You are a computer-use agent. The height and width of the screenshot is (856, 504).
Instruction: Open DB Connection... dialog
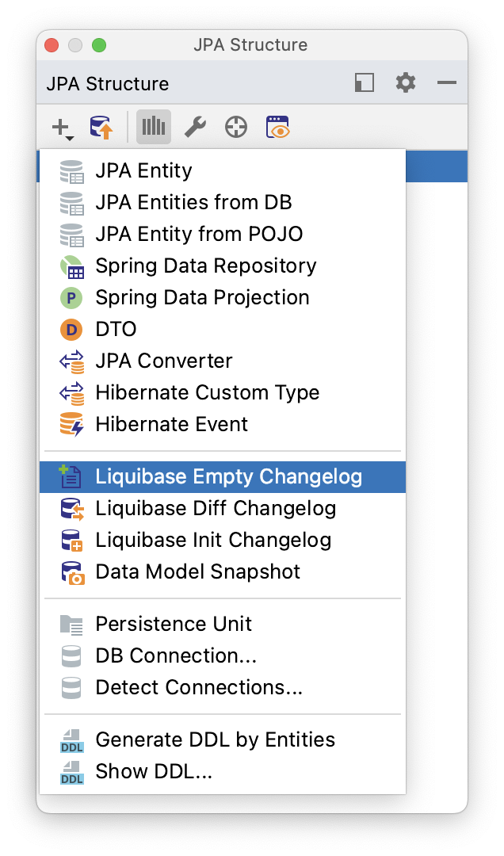(223, 655)
